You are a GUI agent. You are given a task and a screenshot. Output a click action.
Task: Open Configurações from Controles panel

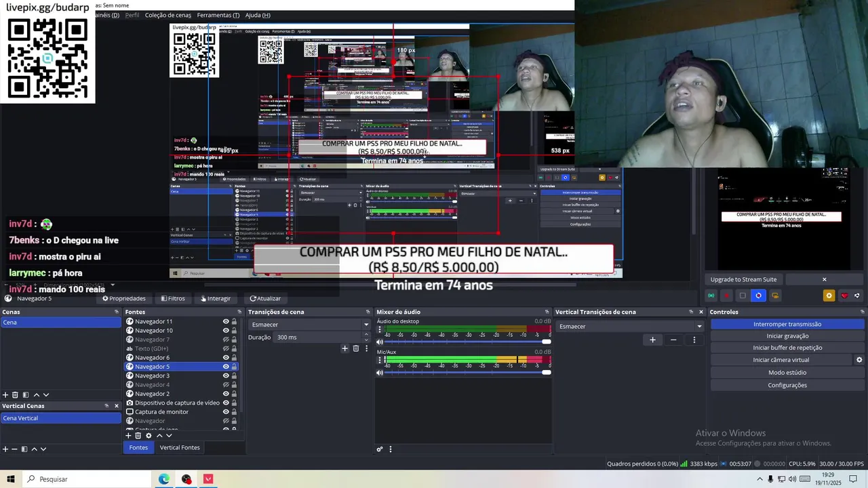pyautogui.click(x=787, y=385)
